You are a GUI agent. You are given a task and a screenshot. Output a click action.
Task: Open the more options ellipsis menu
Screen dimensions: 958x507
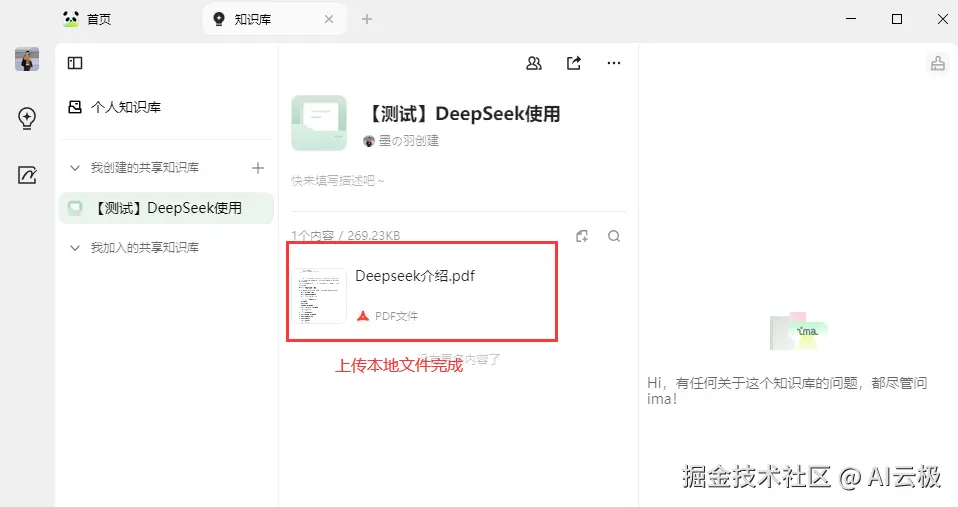(614, 63)
